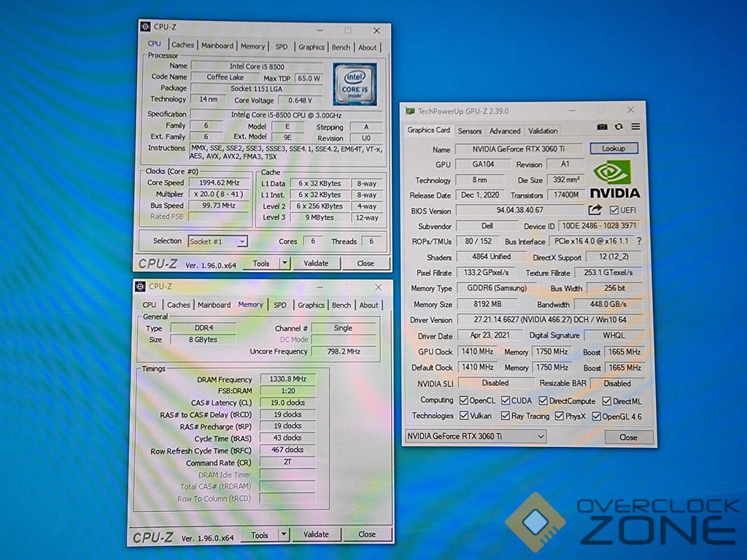Click the CAS# Latency value 19.0 clocks
The image size is (747, 560).
click(287, 402)
